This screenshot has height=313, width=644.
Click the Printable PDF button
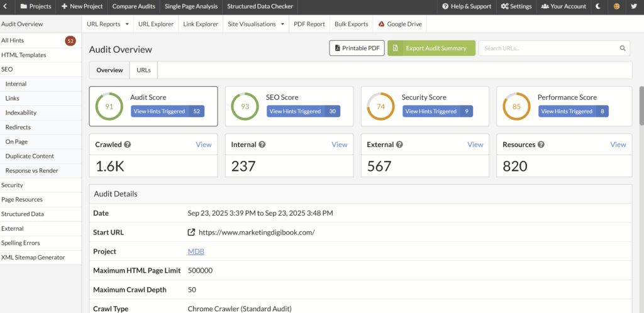[357, 48]
